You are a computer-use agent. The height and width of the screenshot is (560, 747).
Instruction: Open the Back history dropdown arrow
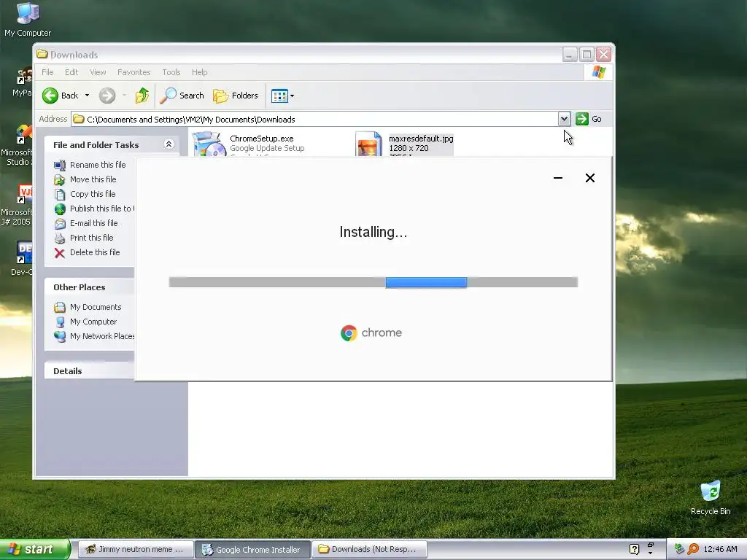(x=87, y=96)
